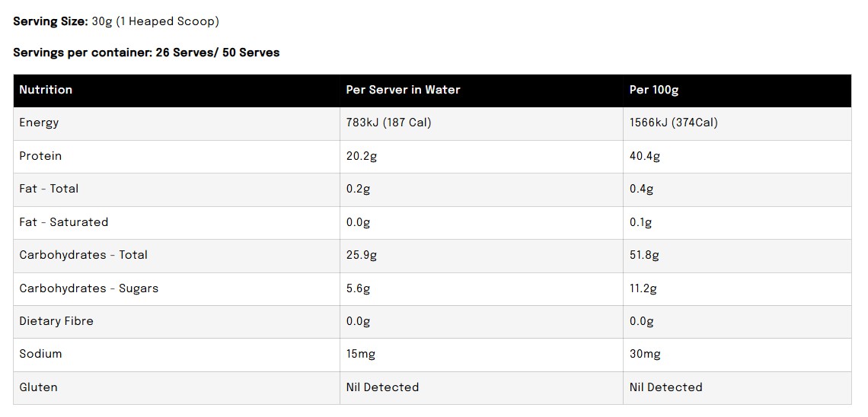Select the Fat - Total row label
This screenshot has height=417, width=868.
point(49,189)
